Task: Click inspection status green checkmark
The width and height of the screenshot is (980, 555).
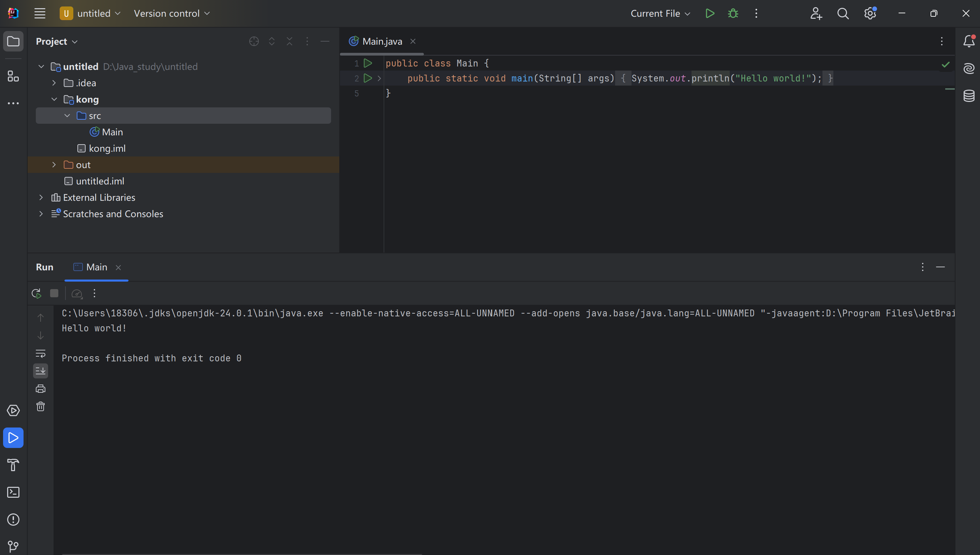Action: click(x=945, y=64)
